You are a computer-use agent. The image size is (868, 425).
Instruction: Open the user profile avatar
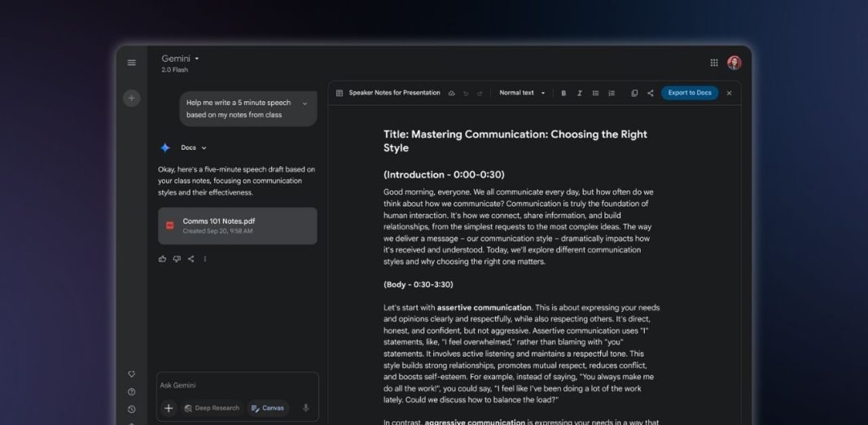[x=734, y=63]
